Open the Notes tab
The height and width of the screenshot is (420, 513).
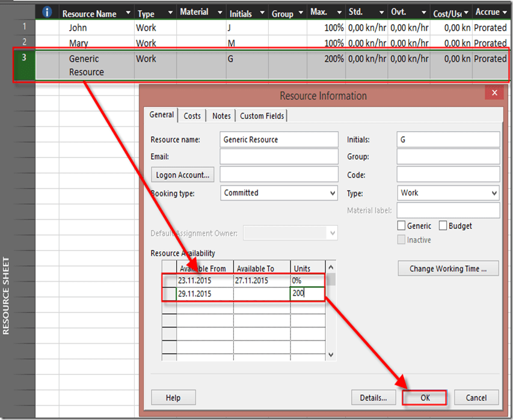tap(221, 116)
